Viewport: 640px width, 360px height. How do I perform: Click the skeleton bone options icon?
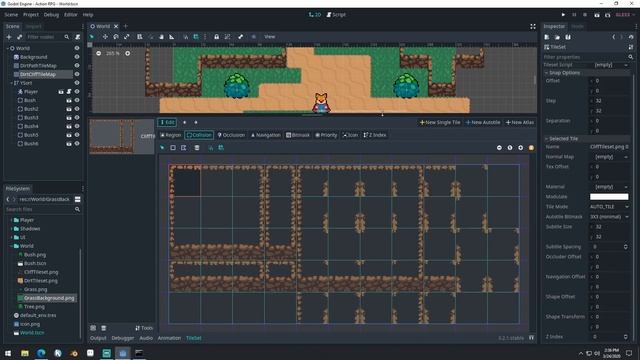pos(240,37)
